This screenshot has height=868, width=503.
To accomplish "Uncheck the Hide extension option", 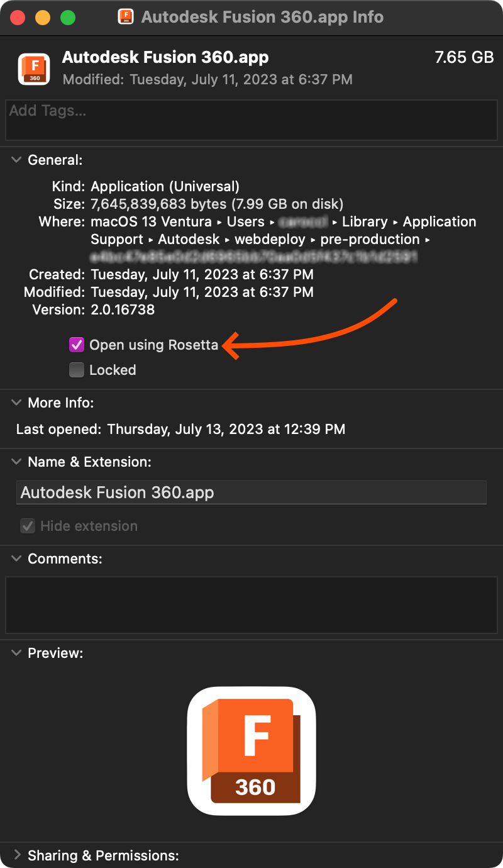I will (26, 526).
